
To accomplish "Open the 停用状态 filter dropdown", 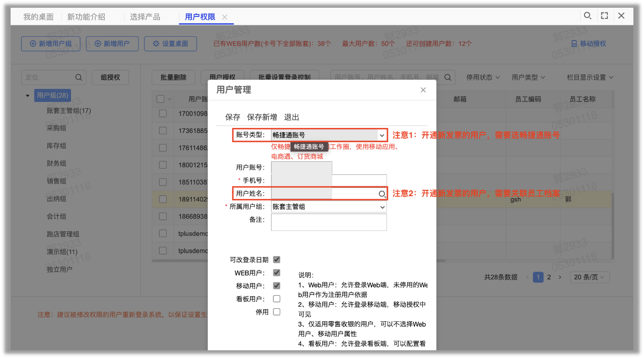I will [x=483, y=77].
